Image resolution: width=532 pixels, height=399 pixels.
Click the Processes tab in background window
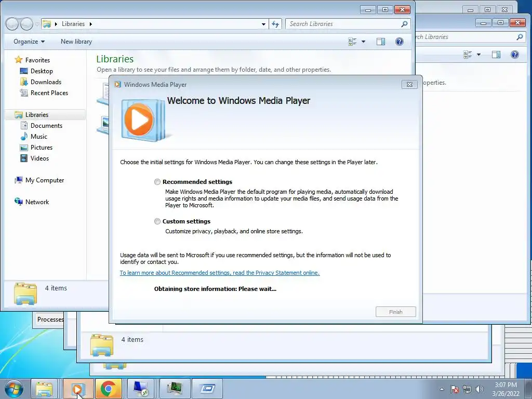(50, 320)
